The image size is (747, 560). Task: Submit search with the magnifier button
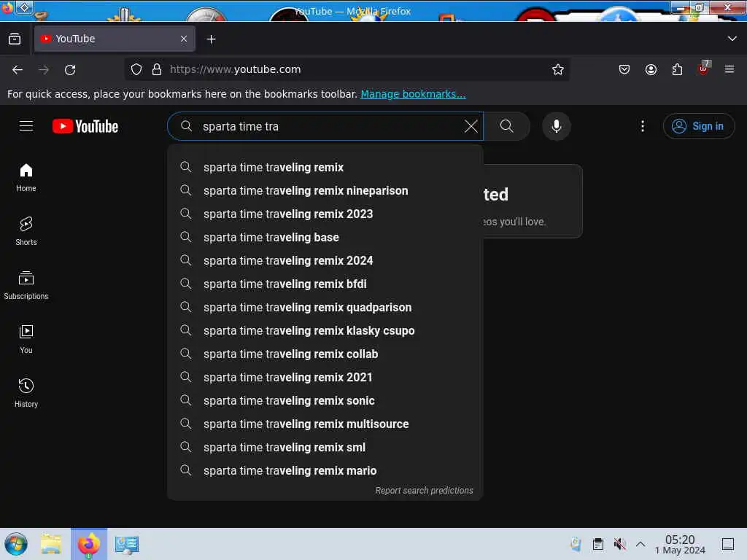pyautogui.click(x=506, y=126)
